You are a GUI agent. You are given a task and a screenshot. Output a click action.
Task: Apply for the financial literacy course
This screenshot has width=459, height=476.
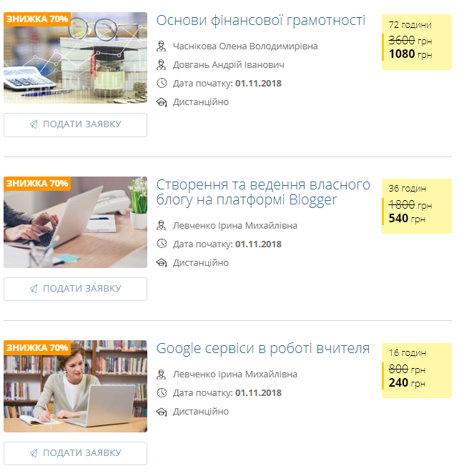pos(75,125)
